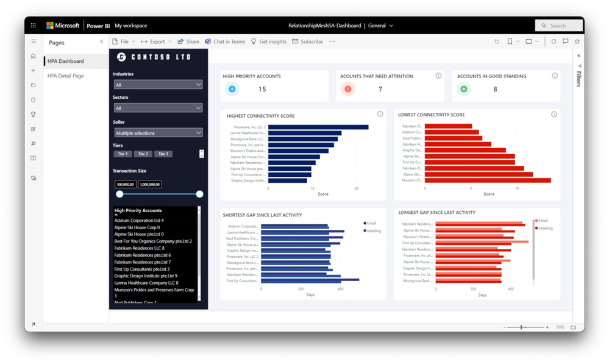Show info for Accounts That Need Attention
609x364 pixels.
click(438, 76)
